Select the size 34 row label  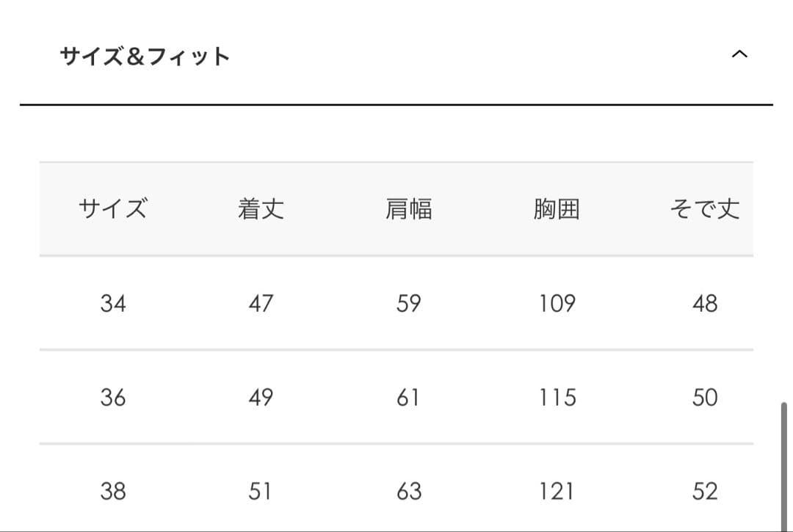(113, 303)
